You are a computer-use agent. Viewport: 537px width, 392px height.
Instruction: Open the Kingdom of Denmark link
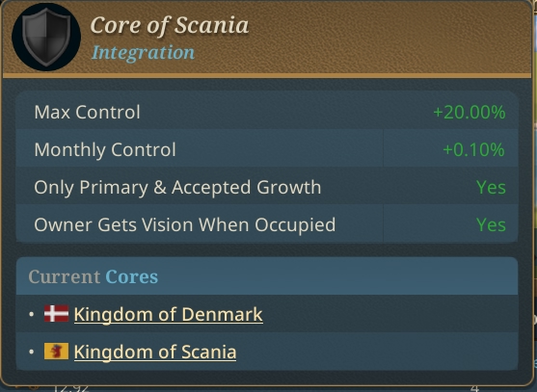pyautogui.click(x=168, y=314)
